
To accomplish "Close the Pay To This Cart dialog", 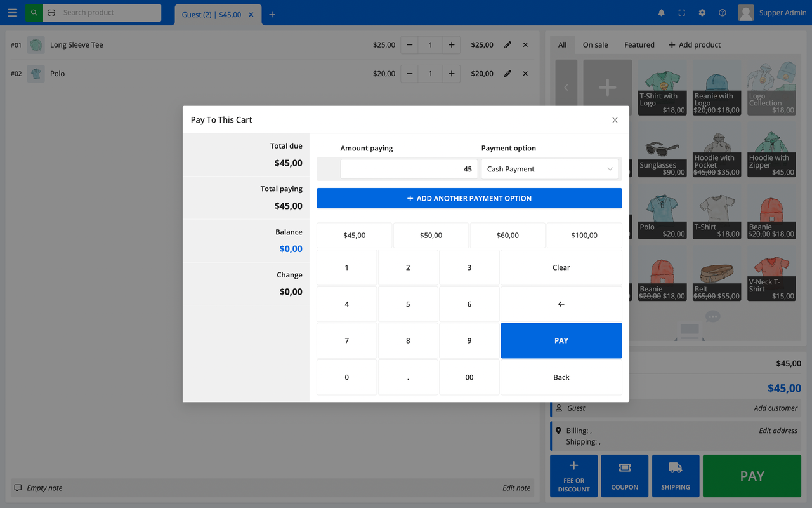I will 615,120.
